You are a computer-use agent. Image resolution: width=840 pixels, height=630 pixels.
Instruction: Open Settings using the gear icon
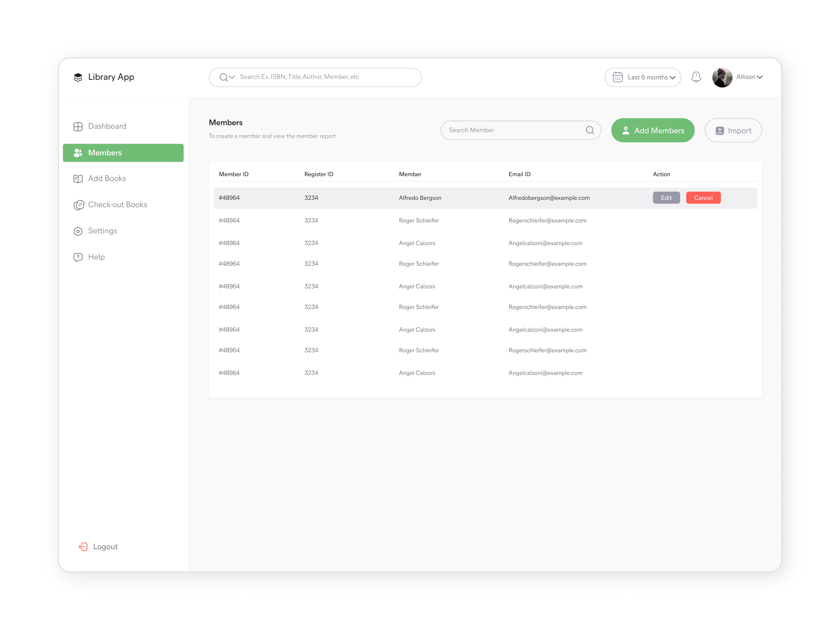click(78, 231)
